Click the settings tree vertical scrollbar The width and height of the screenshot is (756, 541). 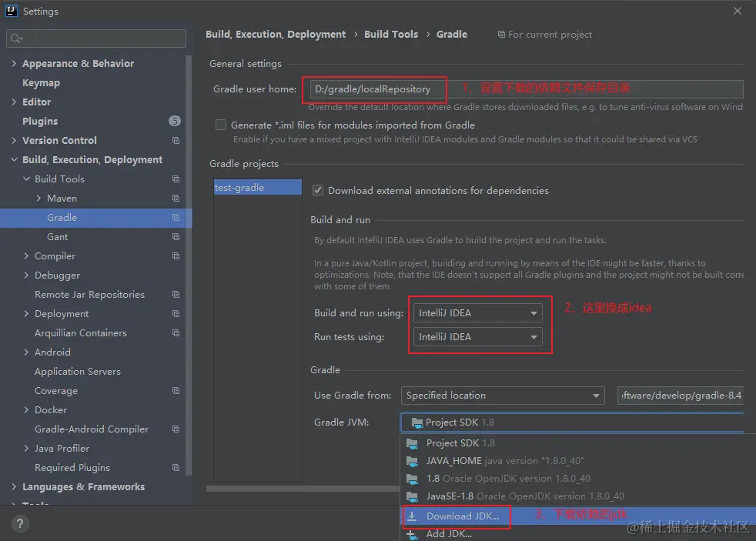pos(189,265)
